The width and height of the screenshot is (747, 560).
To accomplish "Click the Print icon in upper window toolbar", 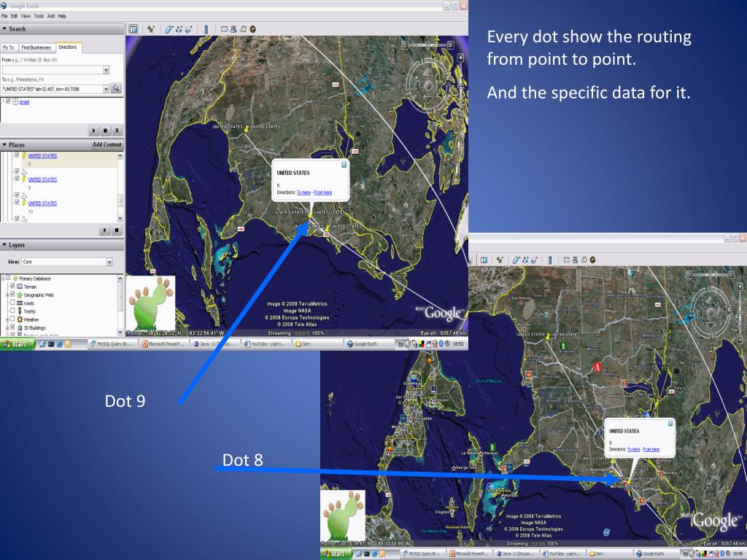I will pos(233,29).
